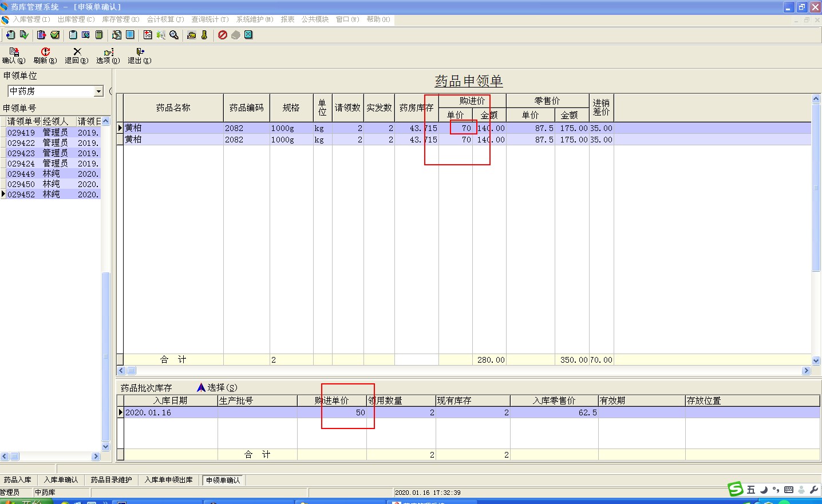Open the 系统维护 menu
822x504 pixels.
click(x=255, y=19)
